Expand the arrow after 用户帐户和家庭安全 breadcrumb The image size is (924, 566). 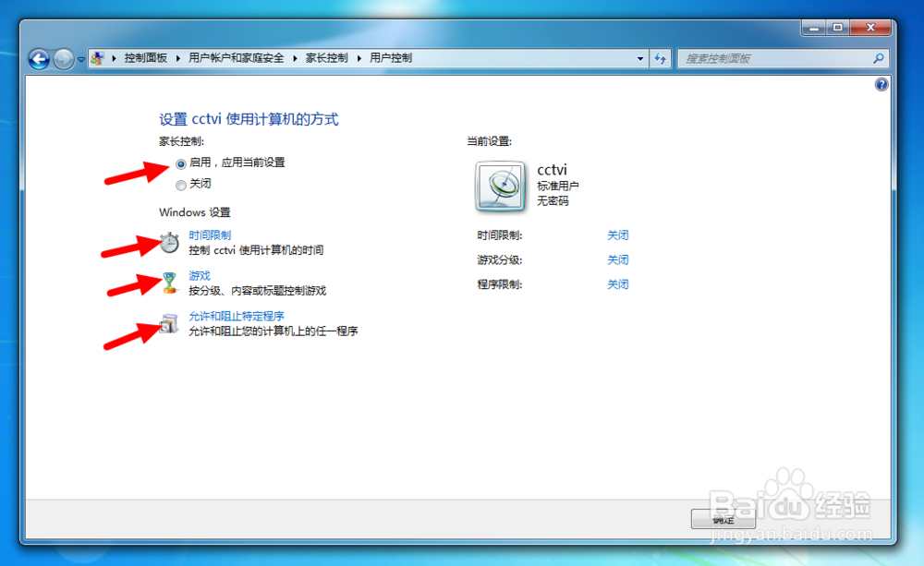point(295,58)
